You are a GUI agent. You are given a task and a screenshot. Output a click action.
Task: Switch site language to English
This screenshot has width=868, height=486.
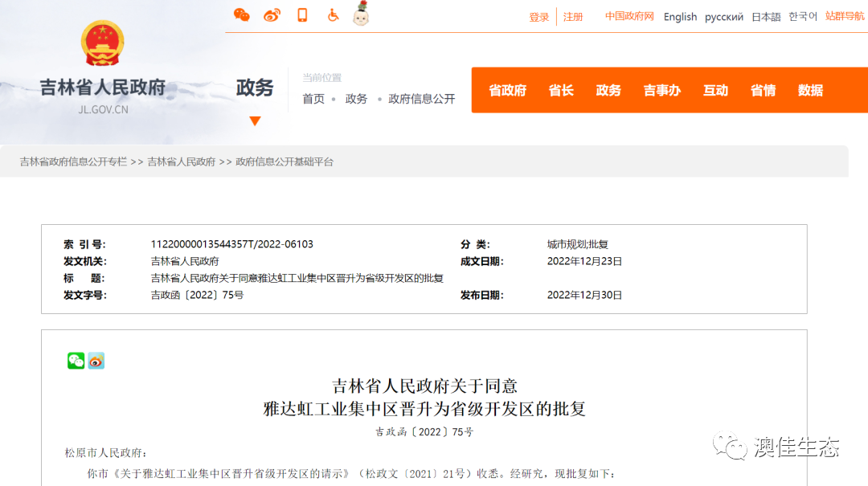coord(680,16)
